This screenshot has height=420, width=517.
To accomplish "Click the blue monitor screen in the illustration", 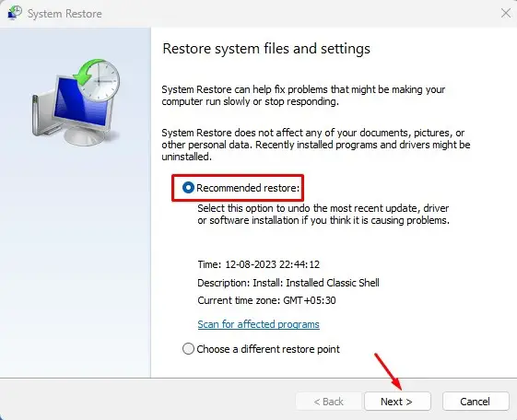I will click(81, 103).
